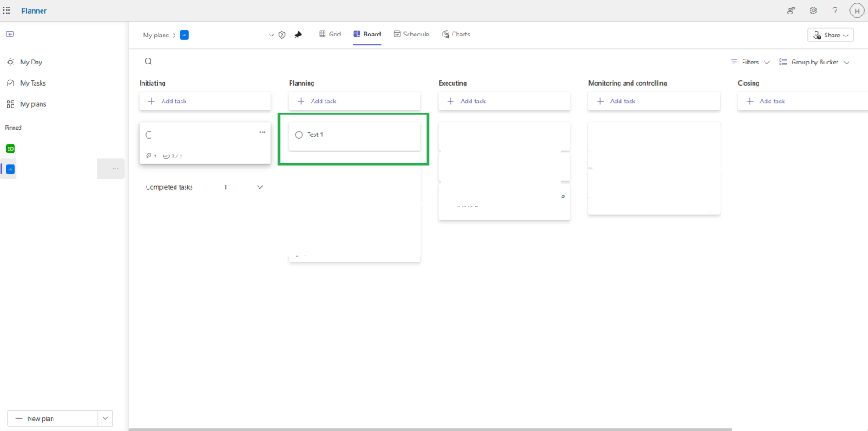Screen dimensions: 868x431
Task: Click the blue plan icon in breadcrumb
Action: click(x=184, y=35)
